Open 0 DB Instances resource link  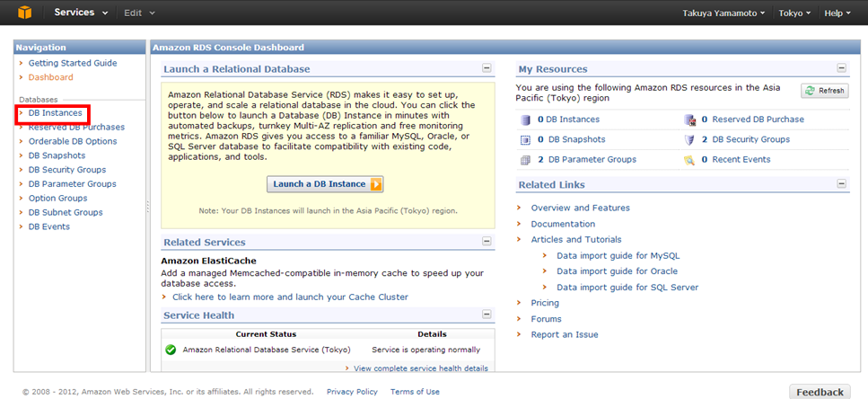568,120
